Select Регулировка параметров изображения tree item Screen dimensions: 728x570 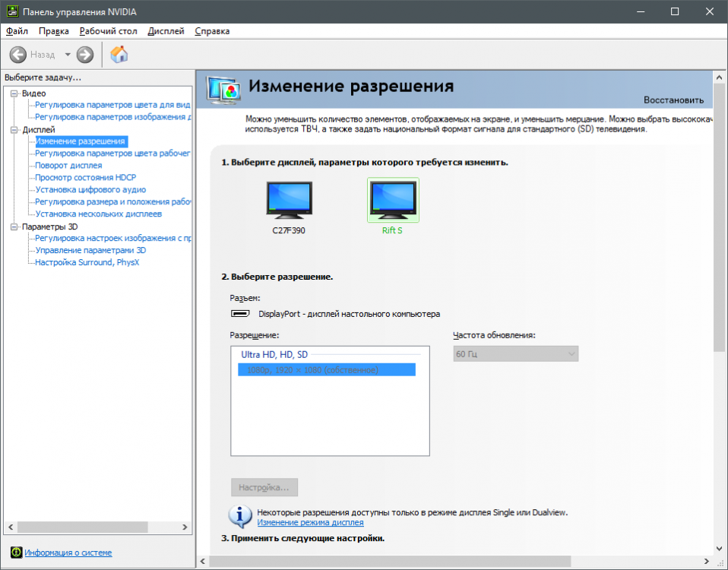(x=112, y=117)
